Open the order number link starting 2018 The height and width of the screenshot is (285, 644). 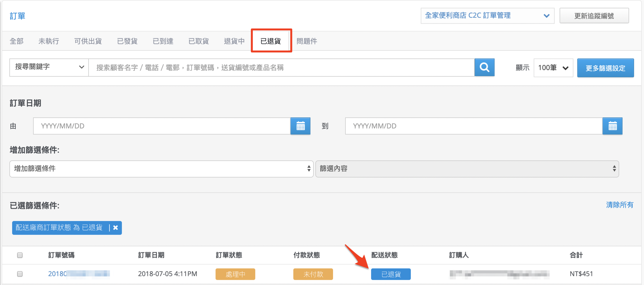tap(79, 274)
